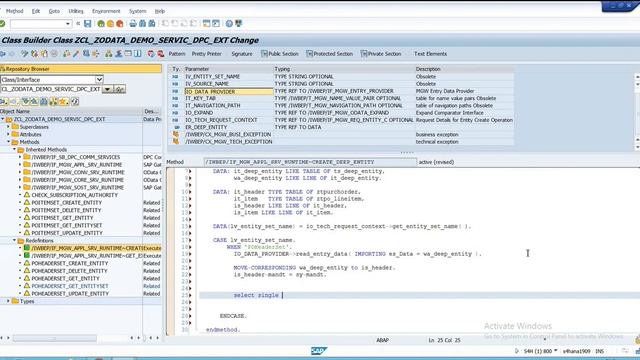Collapse the Inherited Methods folder

pos(14,150)
